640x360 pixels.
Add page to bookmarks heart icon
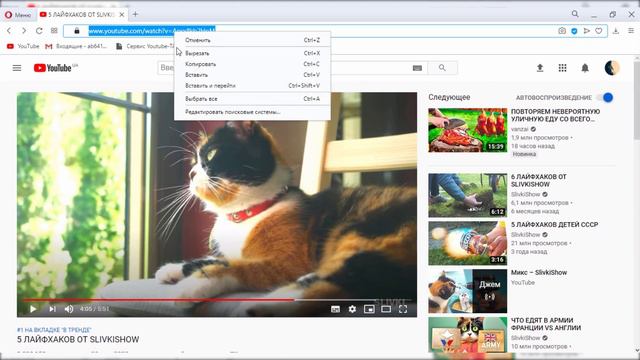pos(599,31)
